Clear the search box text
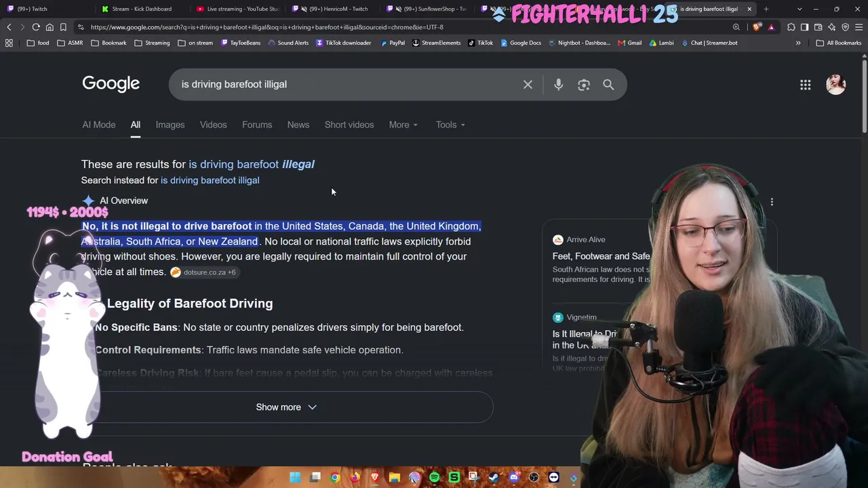Screen dimensions: 868x488 point(528,85)
